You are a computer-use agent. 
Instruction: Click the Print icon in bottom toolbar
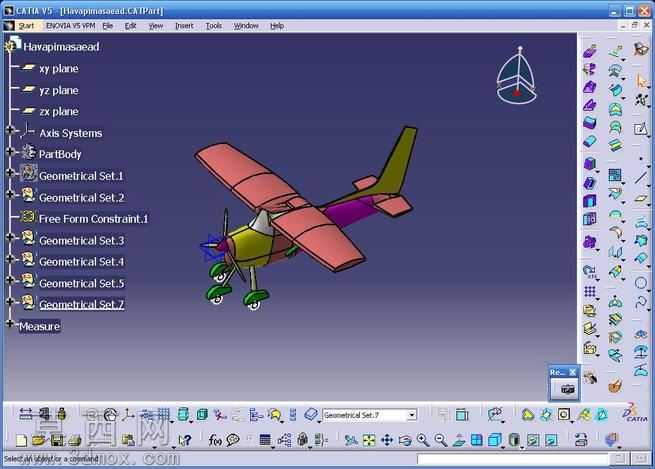(75, 440)
